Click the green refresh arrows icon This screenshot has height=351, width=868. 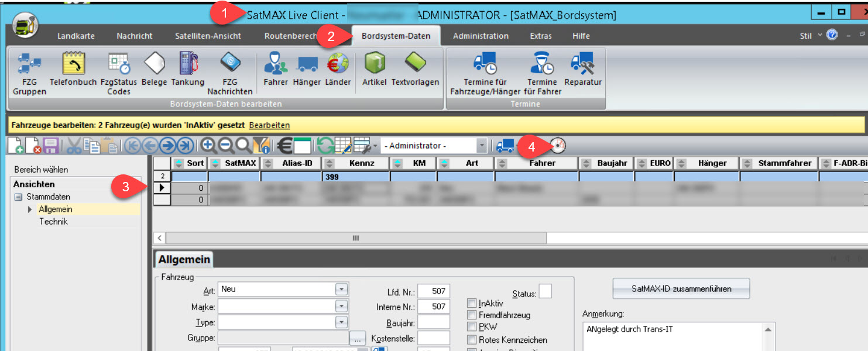(x=325, y=146)
